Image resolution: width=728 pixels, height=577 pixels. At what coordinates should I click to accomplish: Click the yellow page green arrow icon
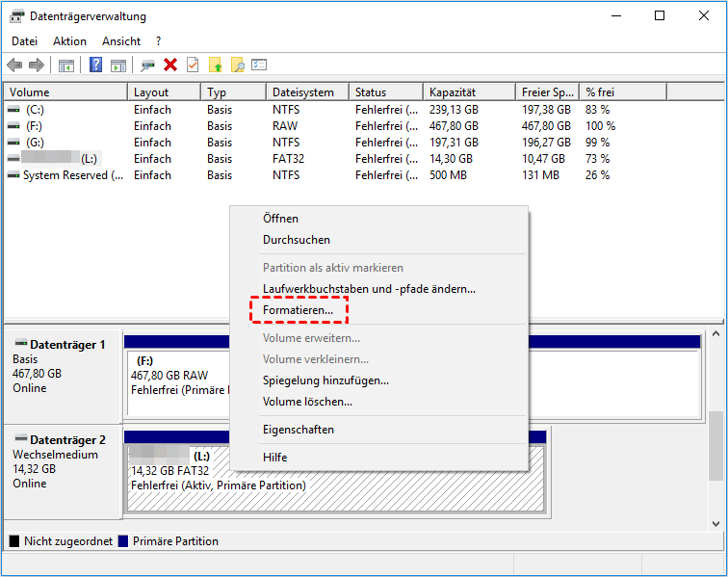(215, 65)
